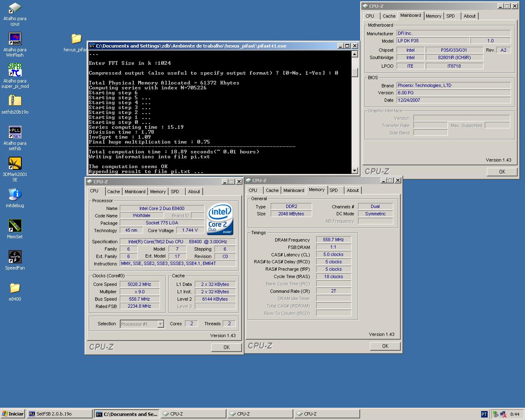Click the Iniciar start button
Image resolution: width=525 pixels, height=420 pixels.
pyautogui.click(x=13, y=414)
